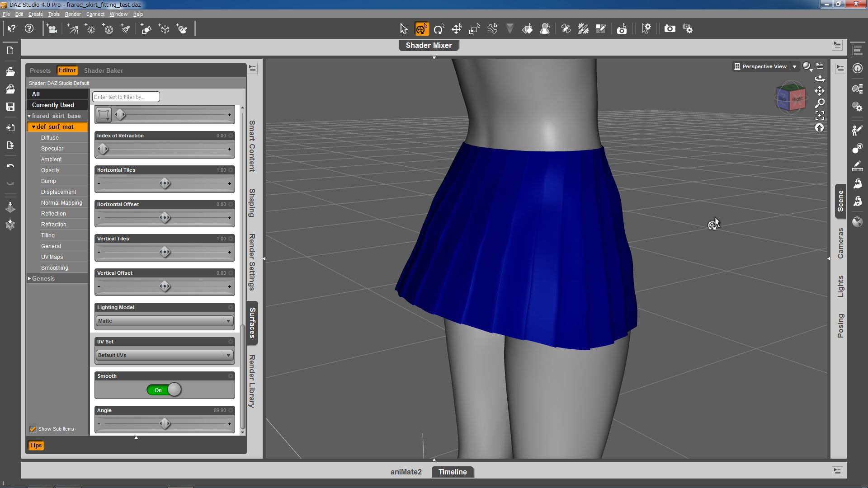Expand the Genesis tree item
The height and width of the screenshot is (488, 868).
click(x=29, y=278)
